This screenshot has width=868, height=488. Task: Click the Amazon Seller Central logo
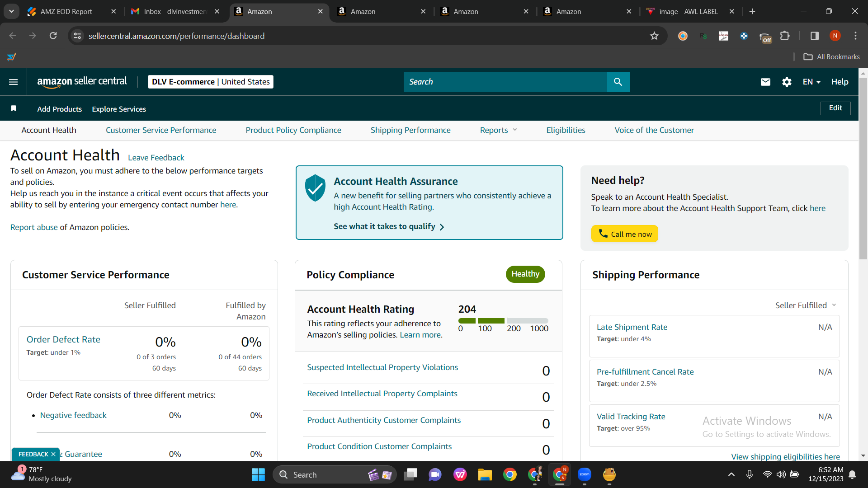(82, 82)
